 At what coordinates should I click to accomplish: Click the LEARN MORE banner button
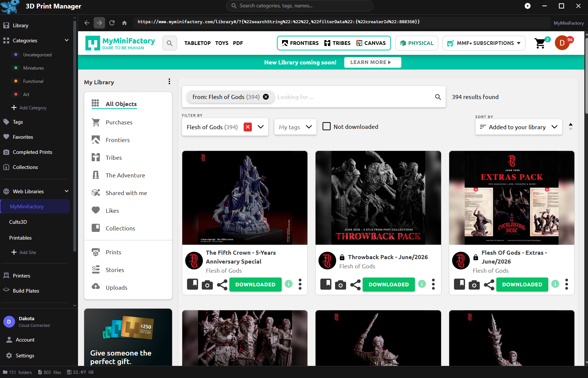tap(373, 62)
